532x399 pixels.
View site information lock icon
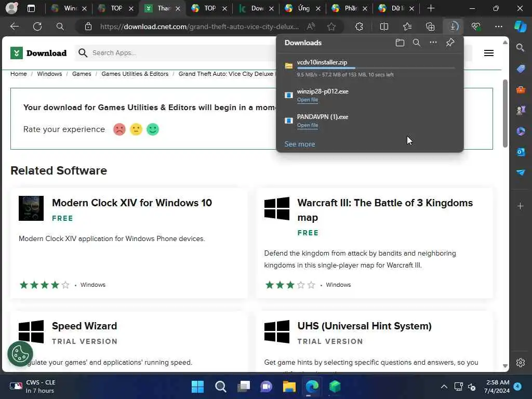click(x=88, y=26)
